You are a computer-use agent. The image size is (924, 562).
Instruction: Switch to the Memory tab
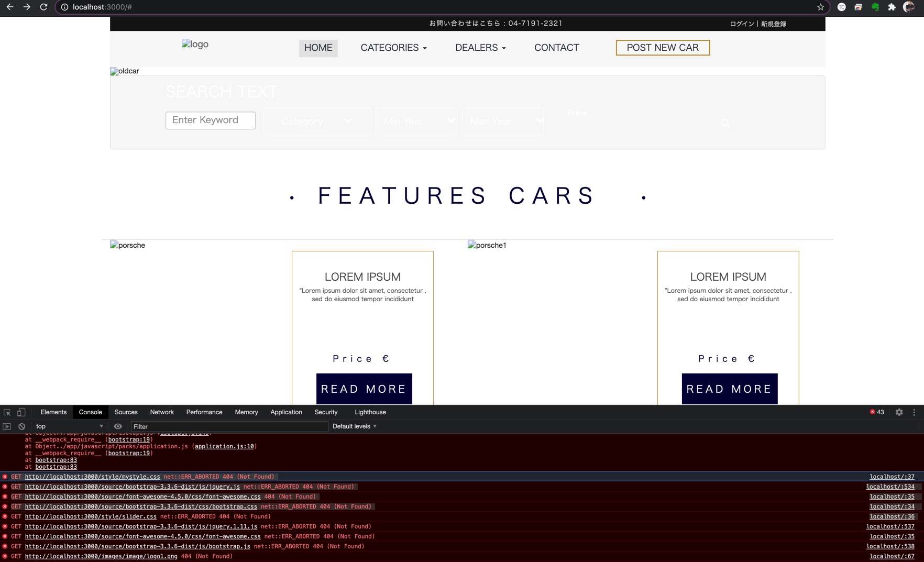click(x=246, y=412)
